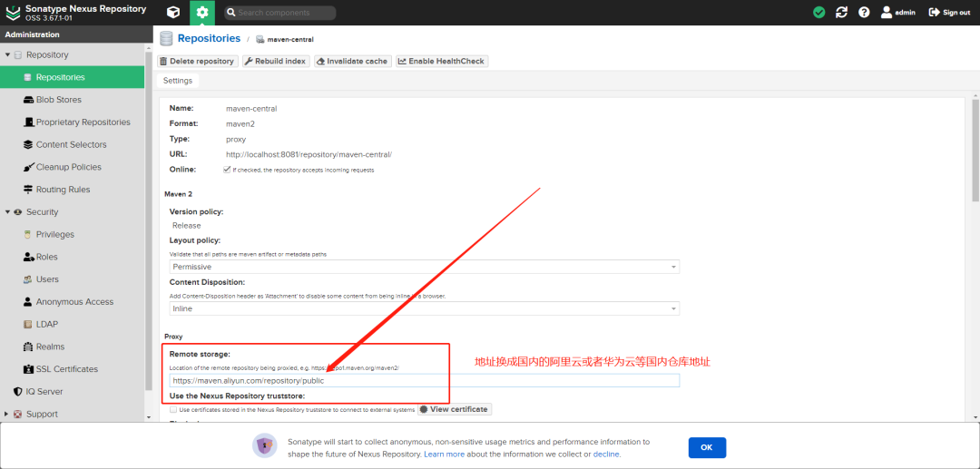Image resolution: width=980 pixels, height=469 pixels.
Task: Open the Administration gear icon
Action: tap(201, 13)
